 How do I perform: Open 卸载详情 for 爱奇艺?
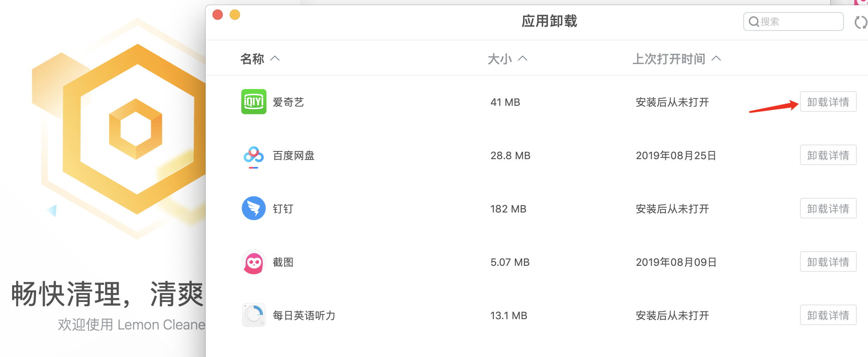828,102
